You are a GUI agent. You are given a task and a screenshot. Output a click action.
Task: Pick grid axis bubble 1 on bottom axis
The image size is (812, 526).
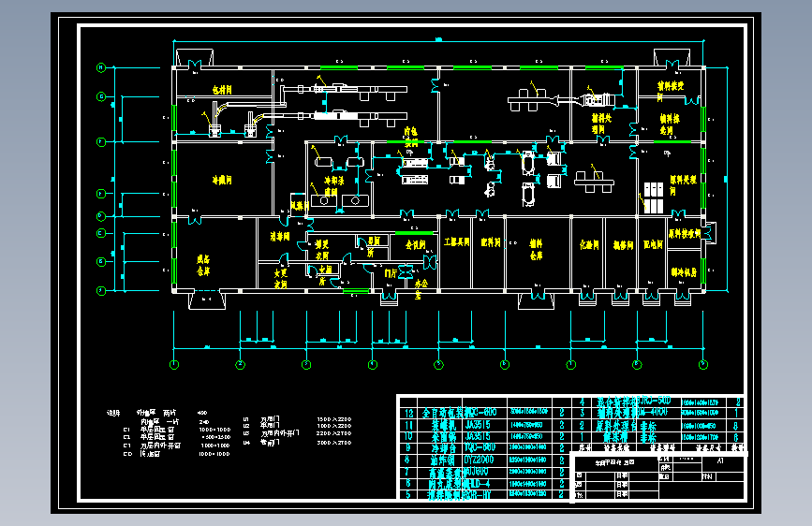click(174, 365)
